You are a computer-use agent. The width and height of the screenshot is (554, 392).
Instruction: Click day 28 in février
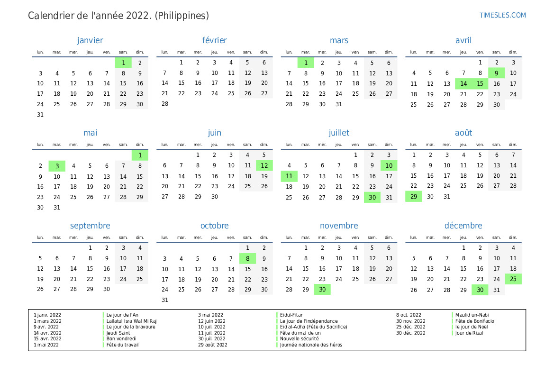click(164, 104)
